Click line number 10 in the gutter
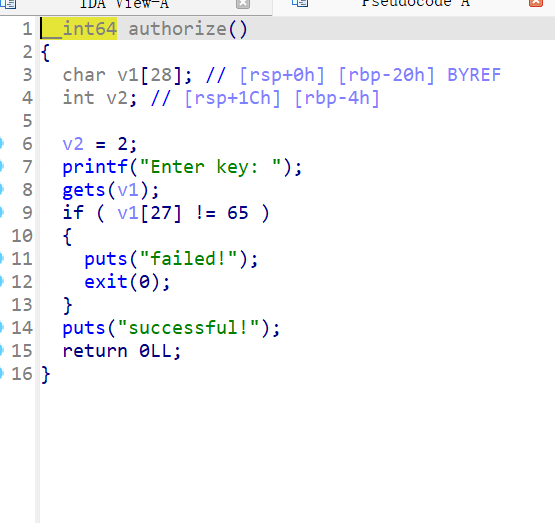 (22, 236)
